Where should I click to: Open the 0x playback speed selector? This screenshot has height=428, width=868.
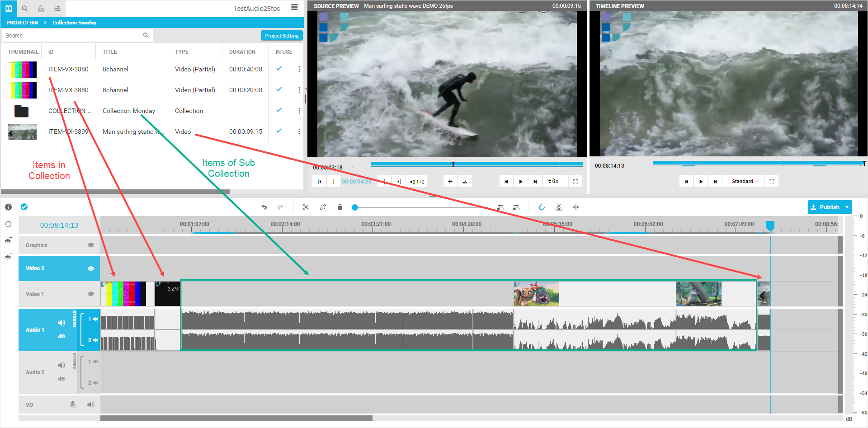click(x=554, y=181)
